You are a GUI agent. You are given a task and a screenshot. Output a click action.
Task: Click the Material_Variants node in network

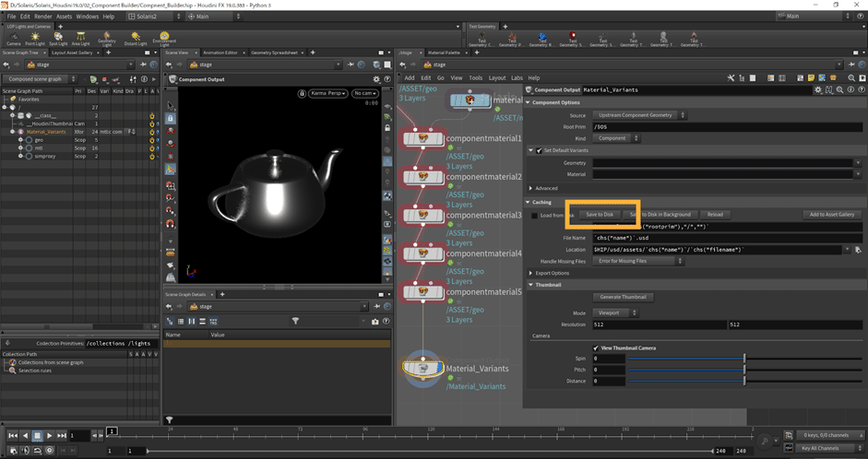click(422, 368)
